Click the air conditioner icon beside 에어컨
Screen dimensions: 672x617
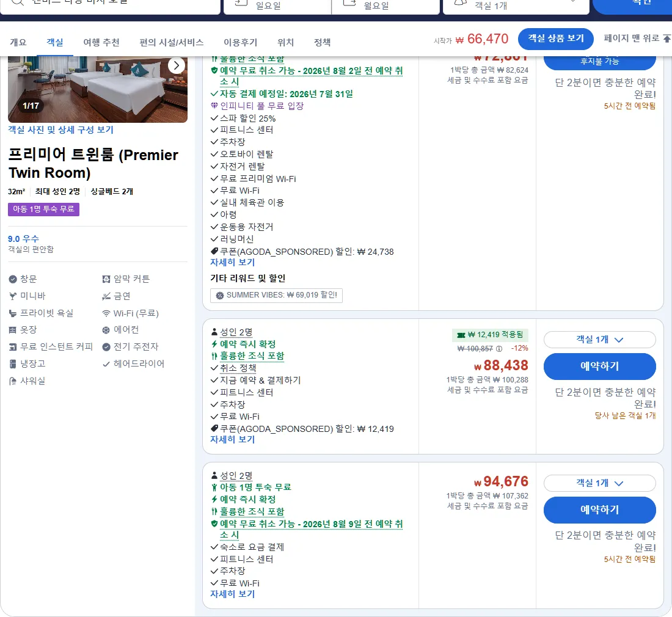point(106,330)
